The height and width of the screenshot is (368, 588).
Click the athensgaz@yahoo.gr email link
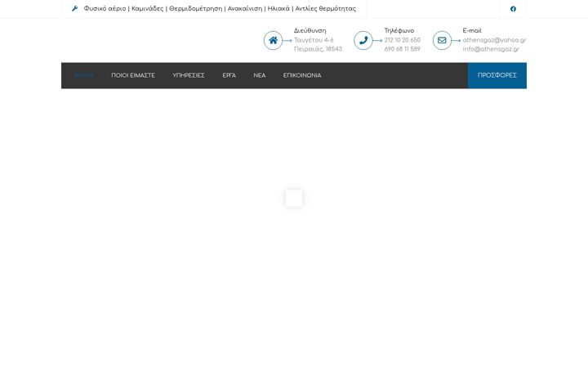pyautogui.click(x=494, y=40)
